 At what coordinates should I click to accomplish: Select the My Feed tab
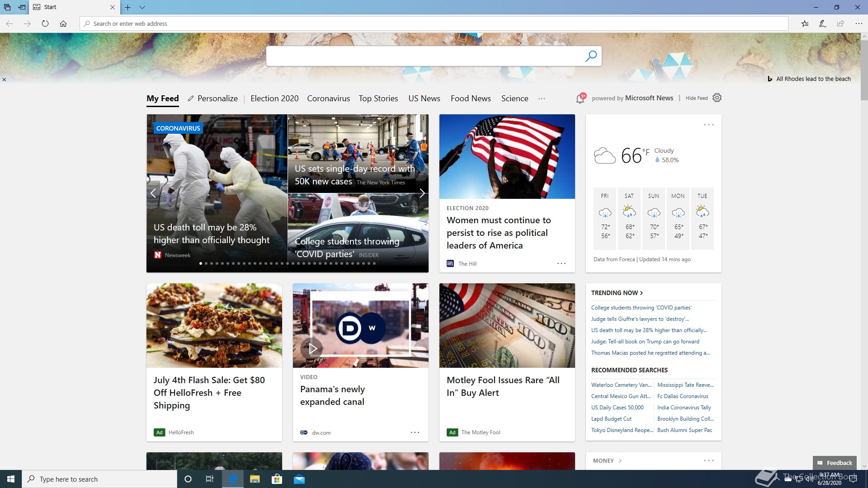pyautogui.click(x=163, y=99)
